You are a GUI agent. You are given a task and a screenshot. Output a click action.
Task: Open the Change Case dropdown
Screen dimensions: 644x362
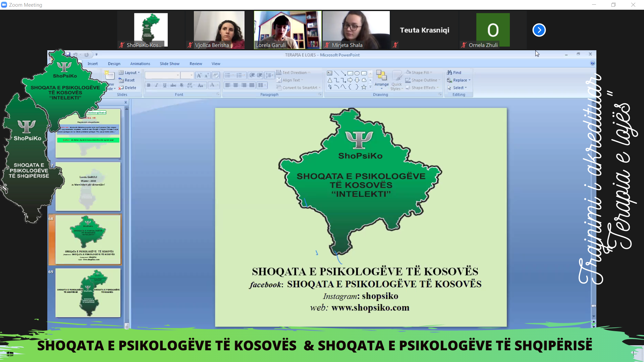[x=201, y=85]
